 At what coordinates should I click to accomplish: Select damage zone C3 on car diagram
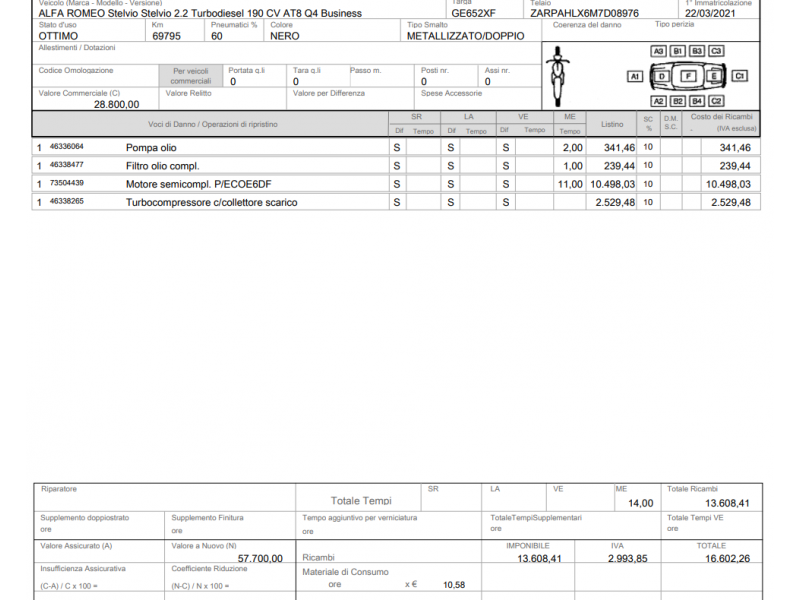[716, 51]
